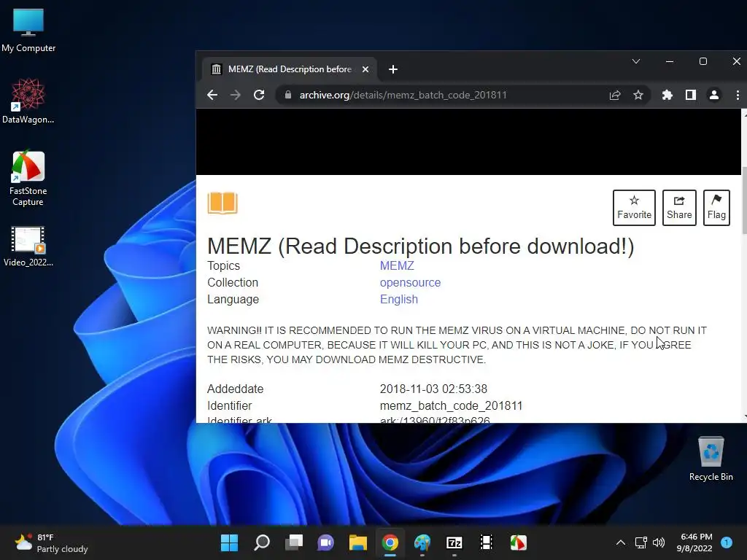Open the Windows Start menu
Image resolution: width=747 pixels, height=560 pixels.
pos(229,542)
